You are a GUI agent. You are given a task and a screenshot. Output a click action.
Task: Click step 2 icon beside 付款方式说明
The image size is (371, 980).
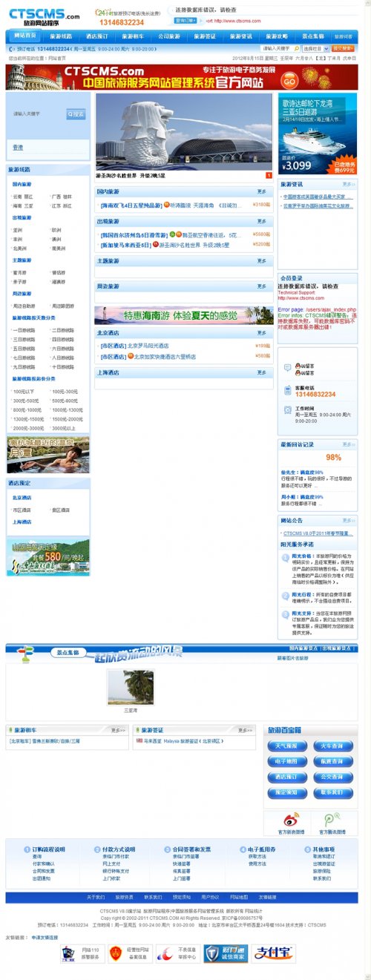[x=97, y=849]
